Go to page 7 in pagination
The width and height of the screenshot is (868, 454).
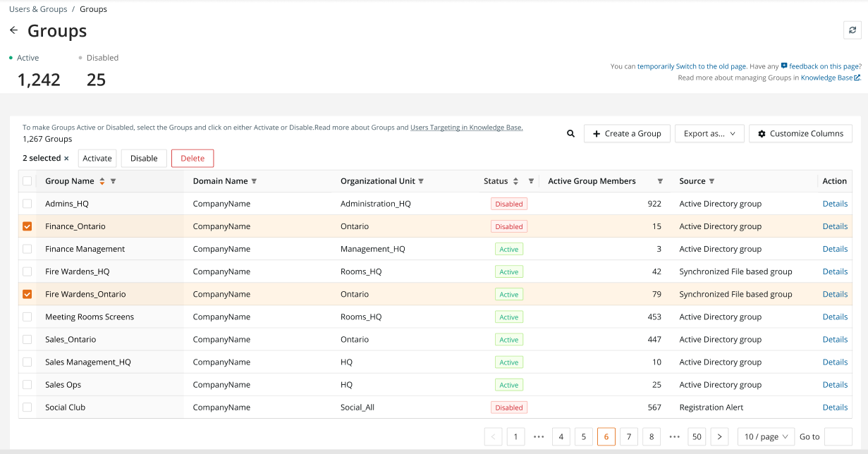point(629,436)
